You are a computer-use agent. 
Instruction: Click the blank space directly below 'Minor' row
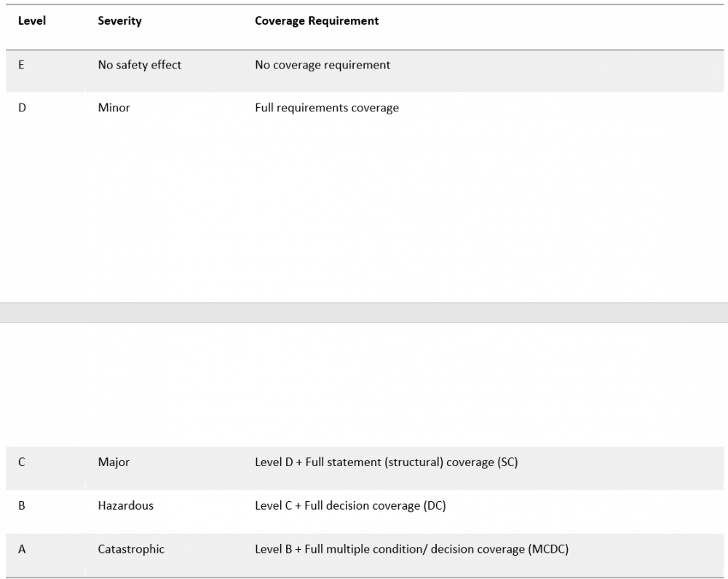pos(114,204)
